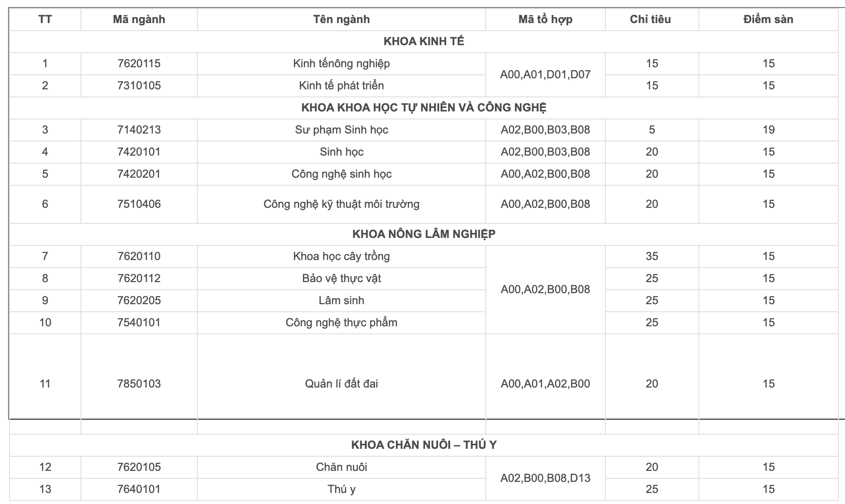The height and width of the screenshot is (504, 845).
Task: Click the 'Công nghệ thực phẩm' cell
Action: click(341, 323)
